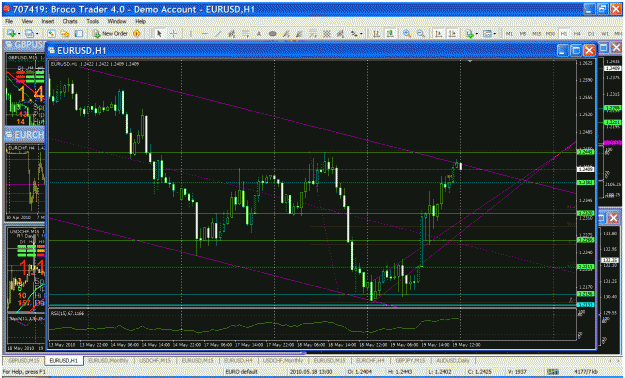
Task: Switch chart to Bar Chart icon
Action: pyautogui.click(x=376, y=33)
